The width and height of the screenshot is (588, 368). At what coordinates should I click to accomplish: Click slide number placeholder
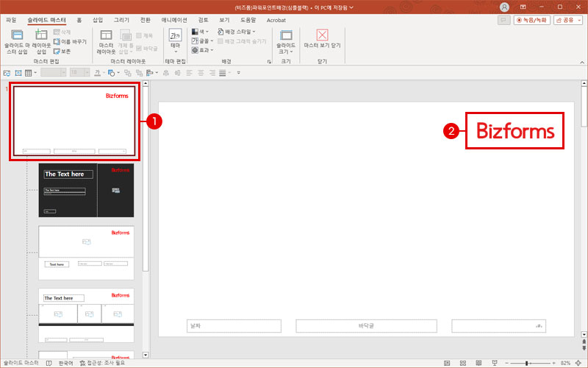pyautogui.click(x=499, y=326)
